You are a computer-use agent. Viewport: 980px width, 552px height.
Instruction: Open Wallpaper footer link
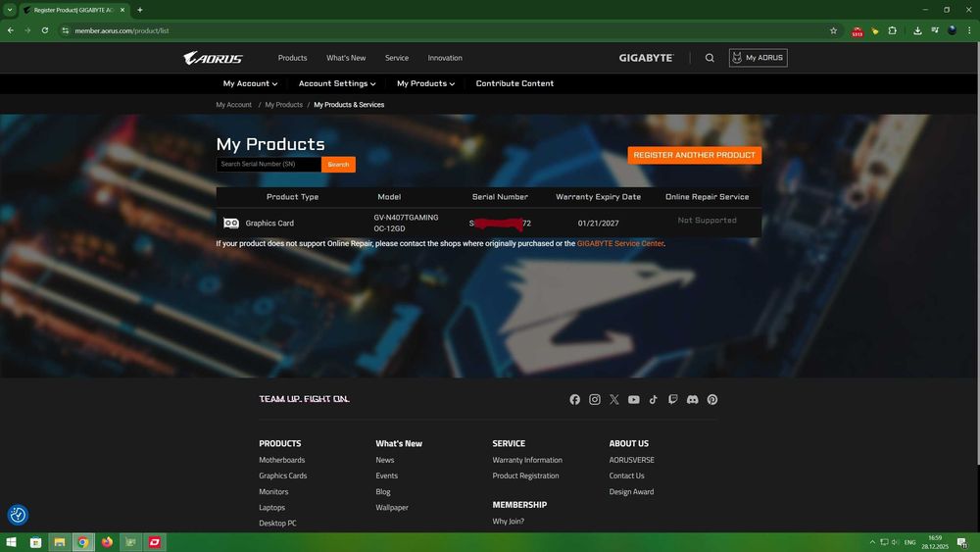click(x=392, y=508)
